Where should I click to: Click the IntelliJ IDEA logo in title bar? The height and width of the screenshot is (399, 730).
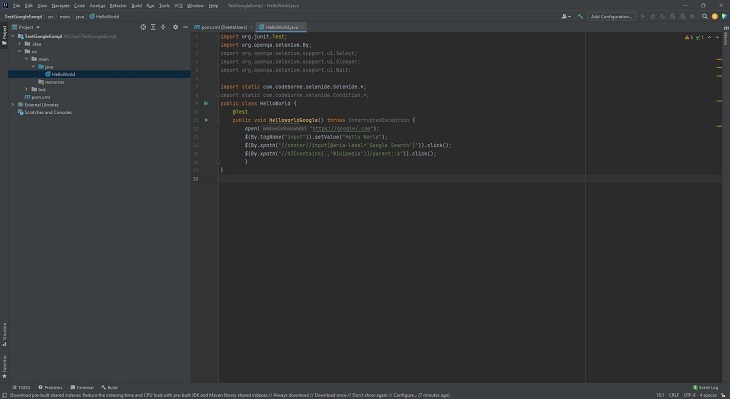click(5, 5)
